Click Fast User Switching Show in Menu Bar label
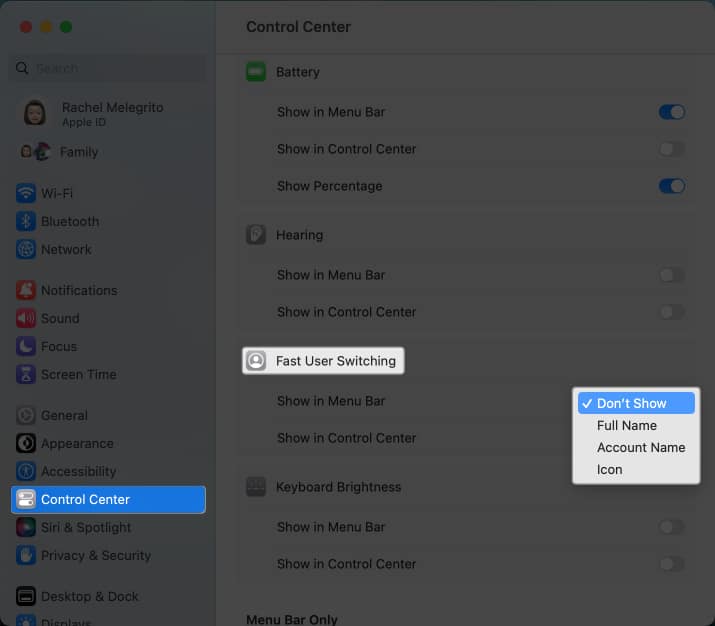This screenshot has width=715, height=626. (331, 401)
